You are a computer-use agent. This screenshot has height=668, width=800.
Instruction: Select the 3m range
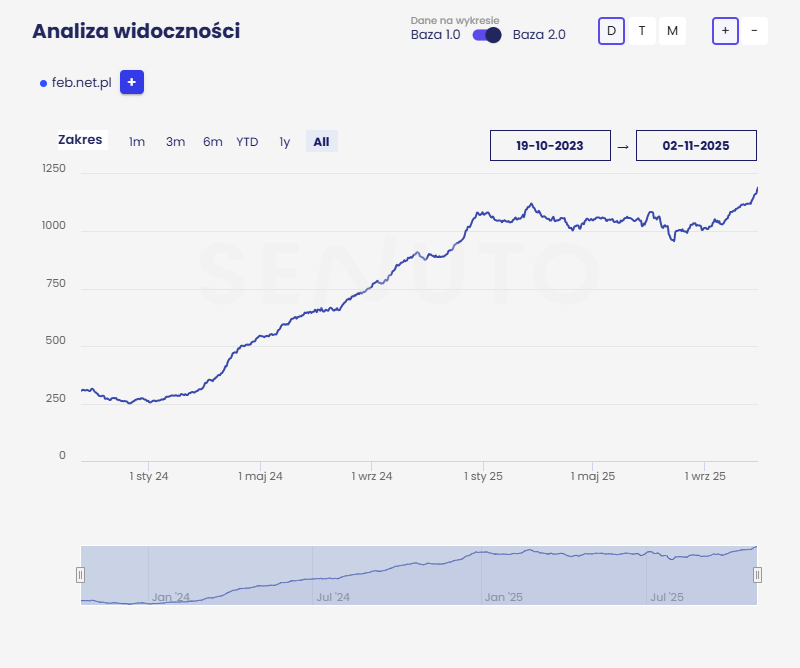click(x=175, y=142)
